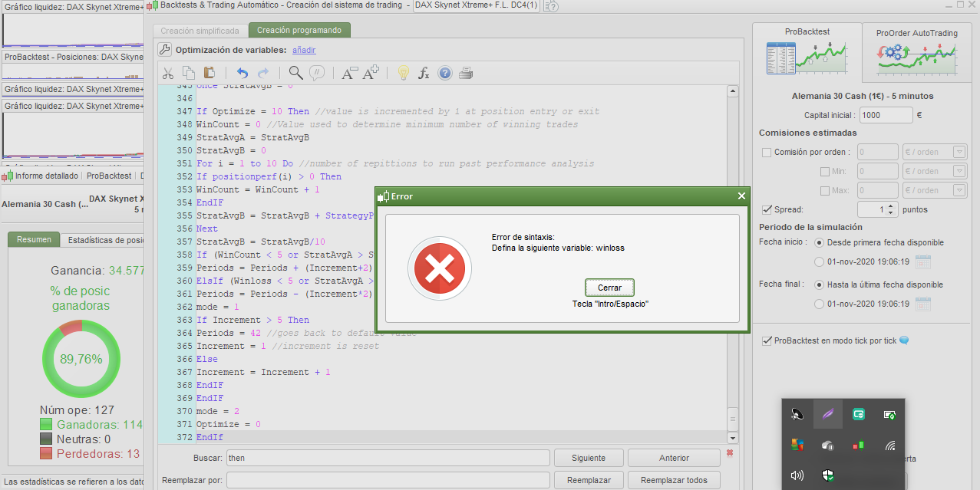The width and height of the screenshot is (980, 490).
Task: Click the wrench variable optimization icon
Action: [164, 50]
